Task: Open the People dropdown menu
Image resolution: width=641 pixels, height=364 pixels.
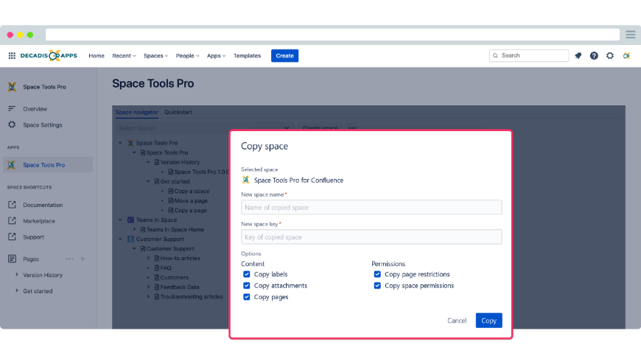Action: 187,55
